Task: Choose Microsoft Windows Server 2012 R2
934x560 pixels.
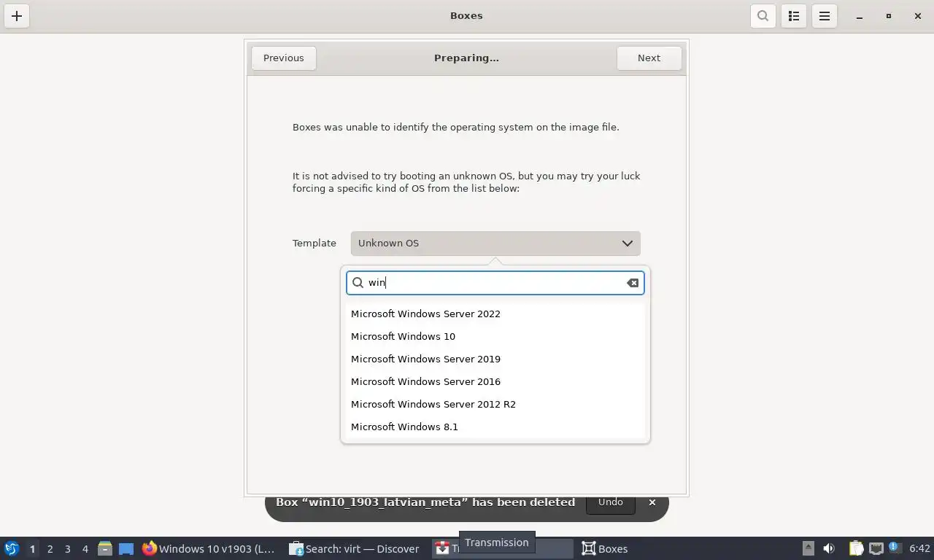Action: click(x=495, y=405)
